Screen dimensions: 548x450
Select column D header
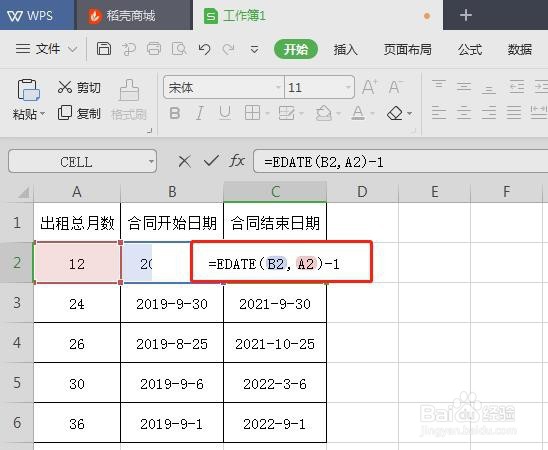point(362,192)
